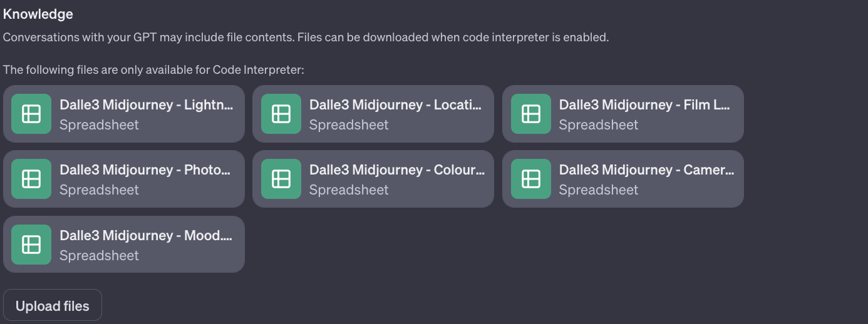Click the spreadsheet icon of the Film L... file
Viewport: 868px width, 324px height.
531,114
